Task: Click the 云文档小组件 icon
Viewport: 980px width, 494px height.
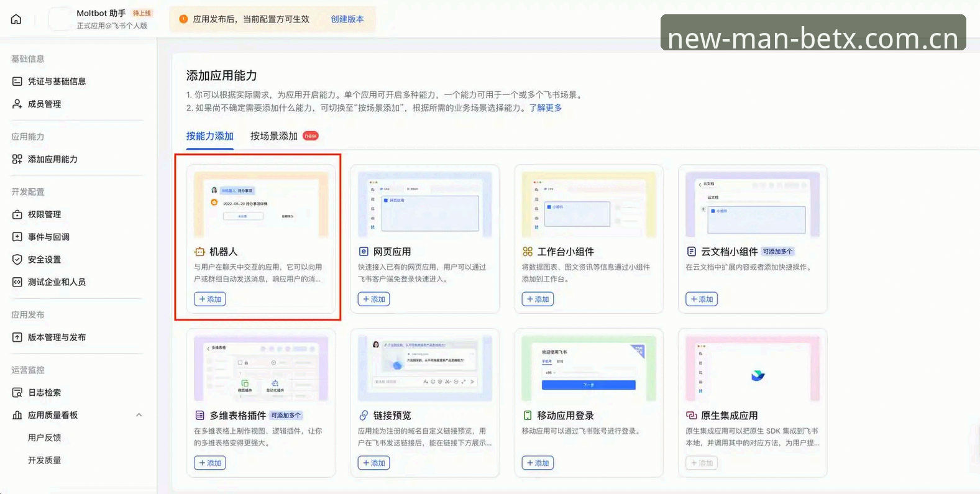Action: coord(692,252)
